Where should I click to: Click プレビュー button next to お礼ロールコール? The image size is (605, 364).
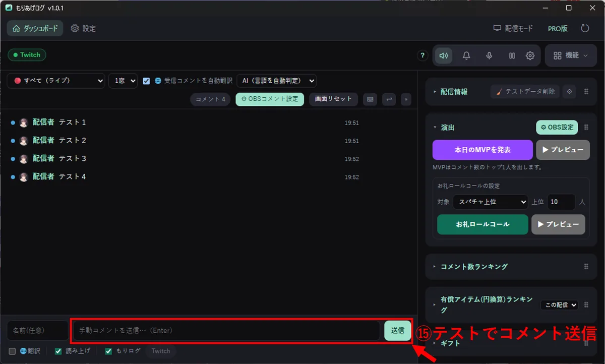(558, 224)
